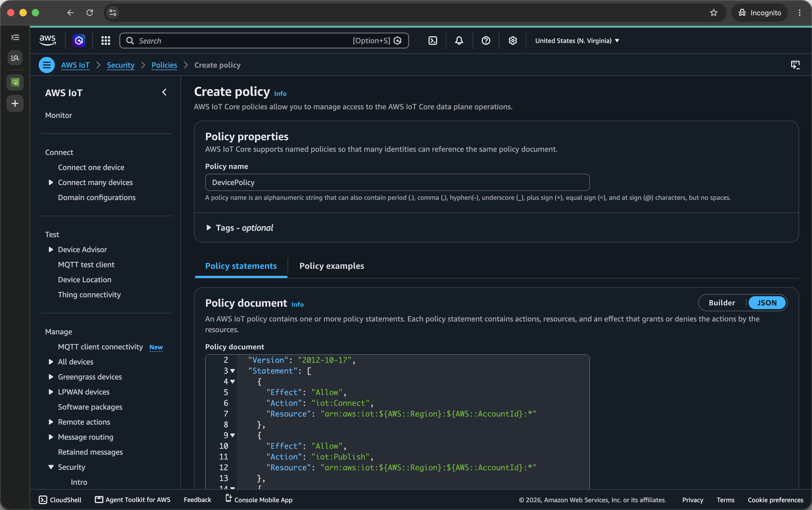Open the notifications bell icon

coord(459,41)
